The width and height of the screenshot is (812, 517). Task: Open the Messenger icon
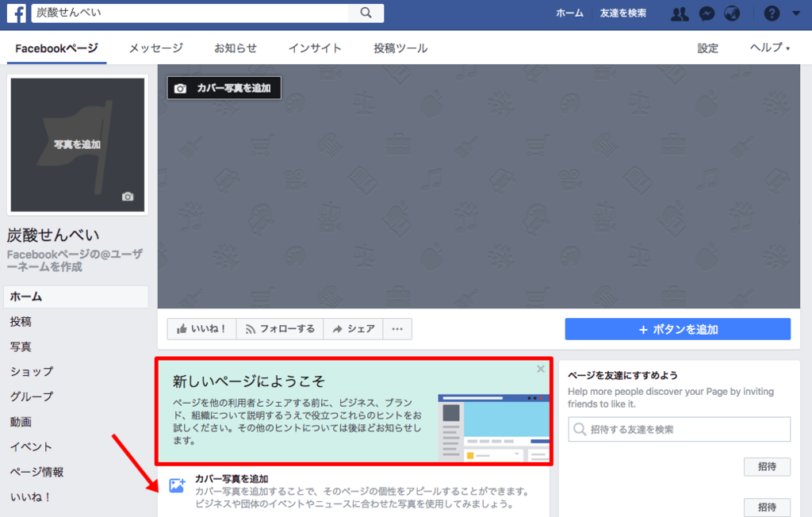click(707, 13)
